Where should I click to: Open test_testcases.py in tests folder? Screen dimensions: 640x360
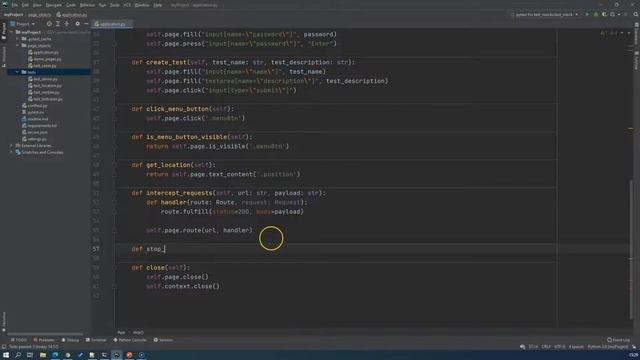point(45,99)
